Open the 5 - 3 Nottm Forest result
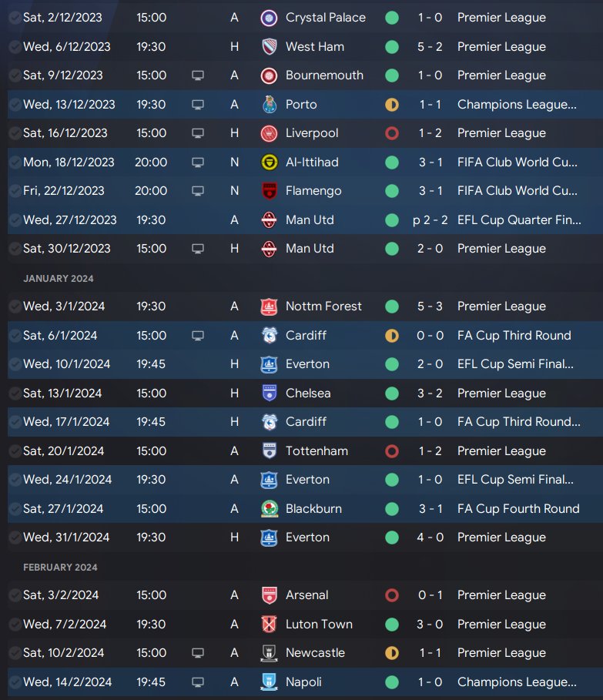This screenshot has width=603, height=700. pos(430,306)
